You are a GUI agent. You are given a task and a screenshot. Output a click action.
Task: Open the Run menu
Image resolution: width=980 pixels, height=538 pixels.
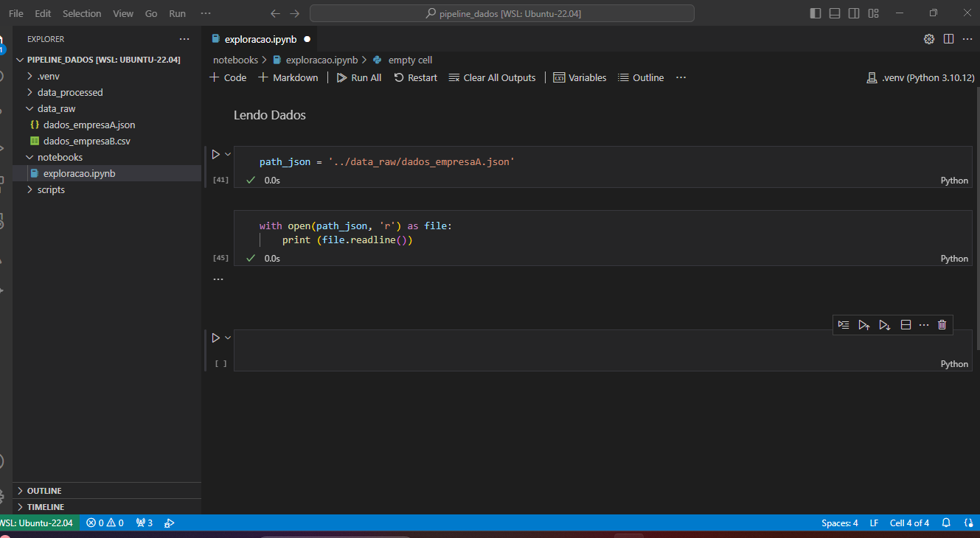pyautogui.click(x=178, y=13)
